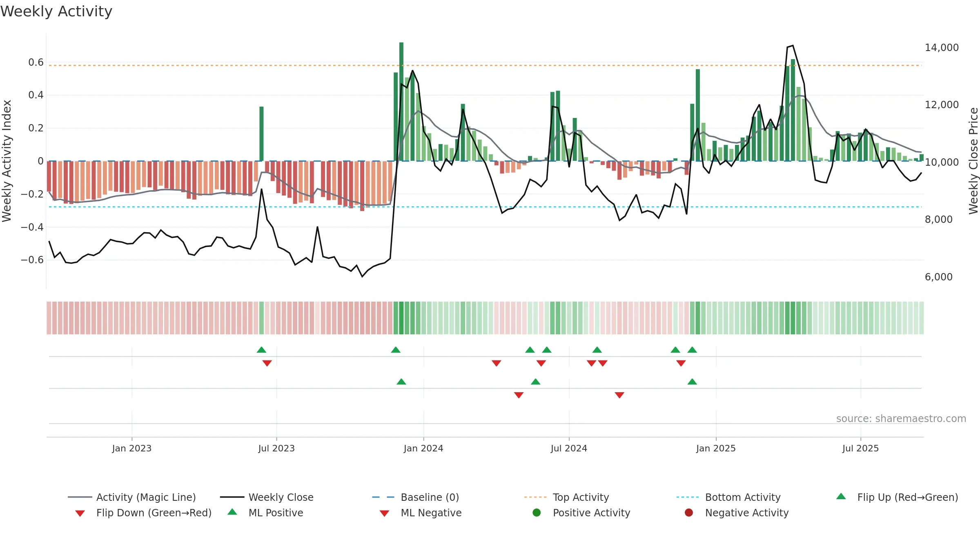Click the isolated green bar before Jul 2023
The width and height of the screenshot is (980, 551).
(x=261, y=134)
